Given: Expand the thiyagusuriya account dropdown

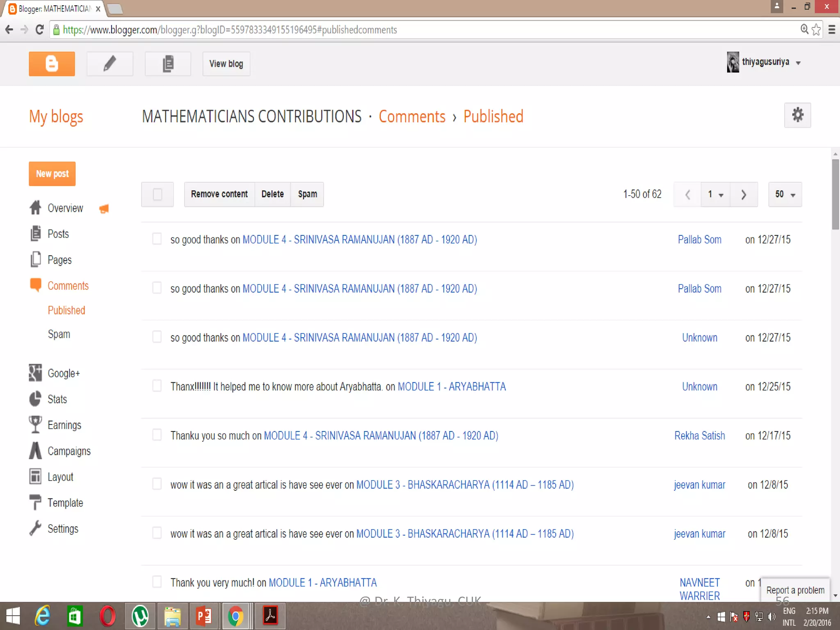Looking at the screenshot, I should coord(798,63).
